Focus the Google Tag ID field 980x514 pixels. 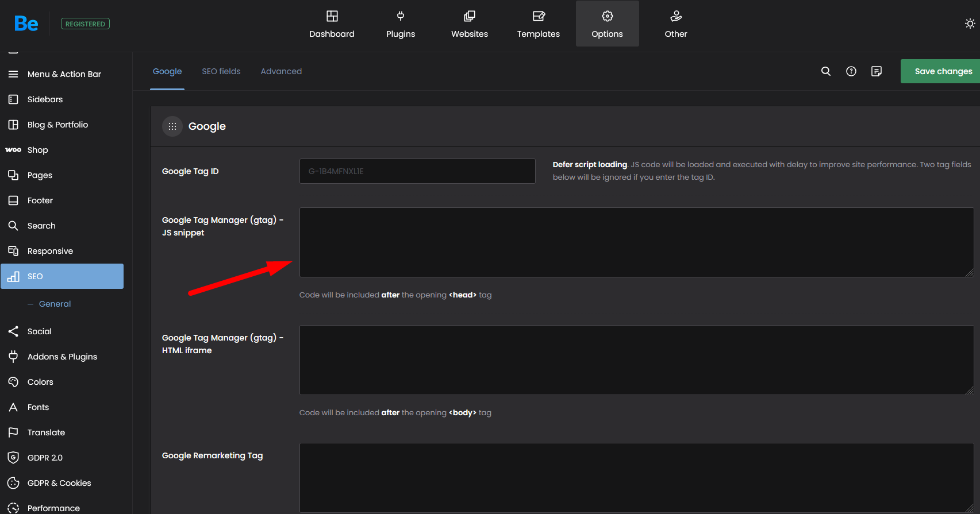pos(417,171)
